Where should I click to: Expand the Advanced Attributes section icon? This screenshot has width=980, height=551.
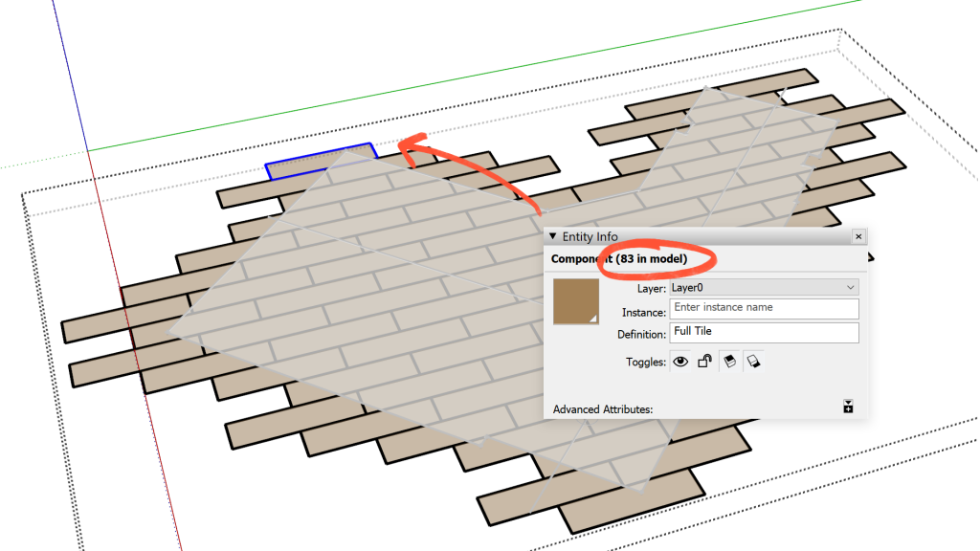click(848, 407)
